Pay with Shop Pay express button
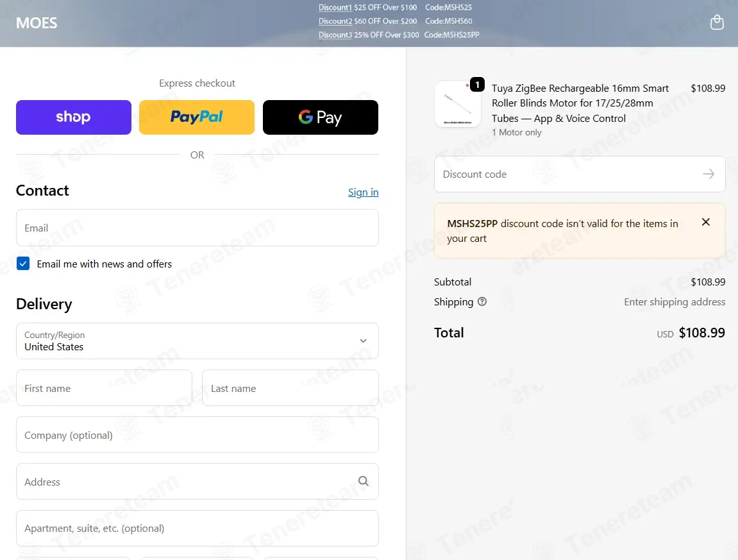This screenshot has height=560, width=738. pyautogui.click(x=74, y=117)
